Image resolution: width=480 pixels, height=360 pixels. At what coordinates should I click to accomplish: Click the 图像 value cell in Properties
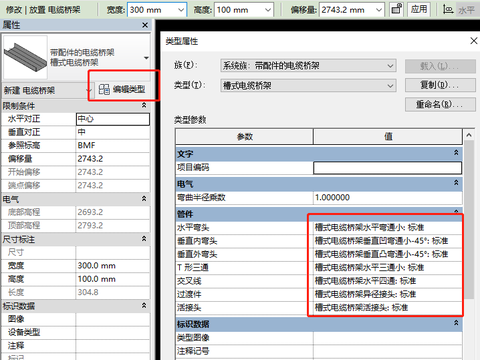113,319
